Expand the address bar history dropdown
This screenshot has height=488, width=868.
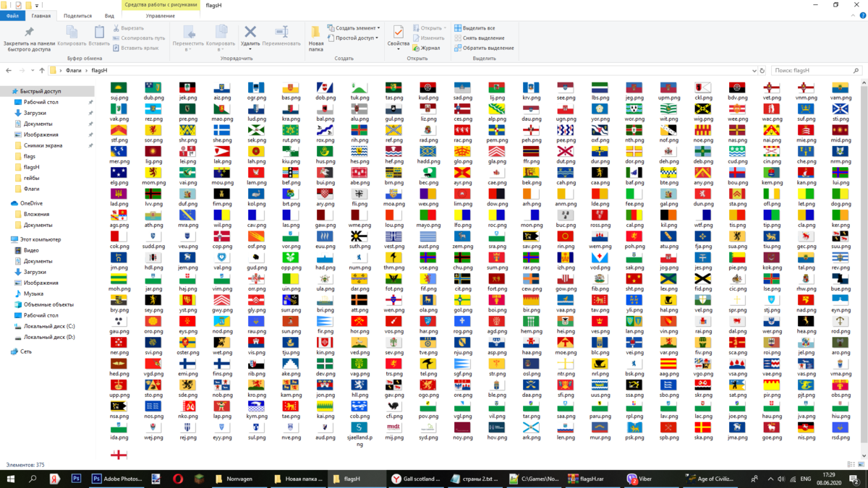pos(753,71)
